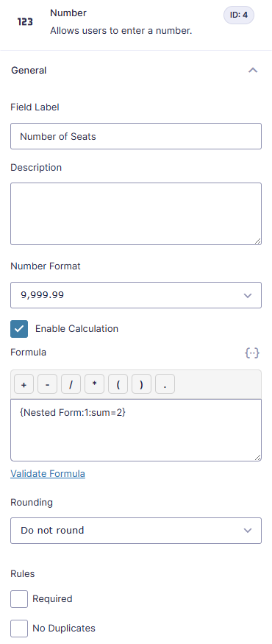The height and width of the screenshot is (644, 272).
Task: Open the merge tag selector beside Formula
Action: click(x=252, y=353)
